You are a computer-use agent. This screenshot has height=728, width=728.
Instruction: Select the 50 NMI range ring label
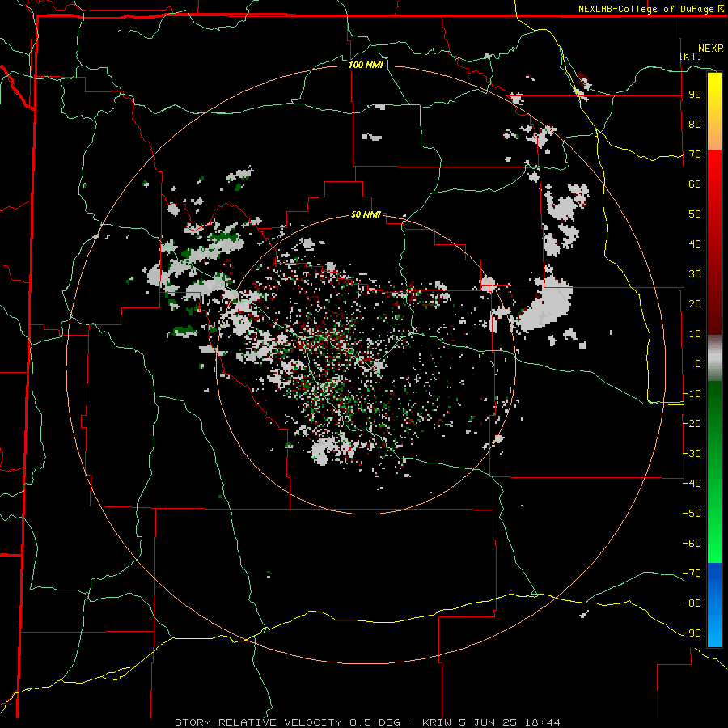click(x=366, y=214)
